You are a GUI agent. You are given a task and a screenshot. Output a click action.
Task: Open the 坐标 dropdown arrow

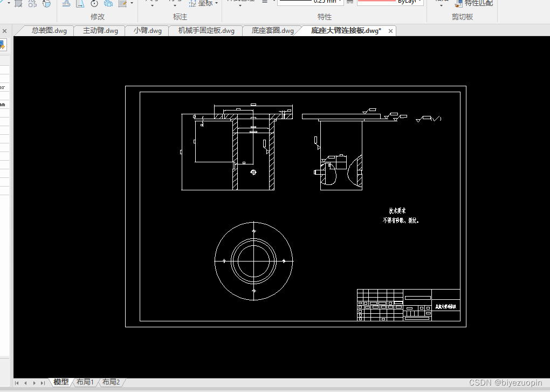click(216, 3)
